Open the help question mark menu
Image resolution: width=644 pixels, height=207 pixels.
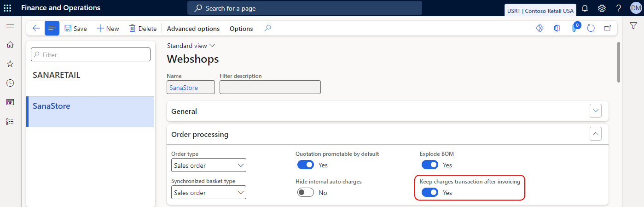pos(619,8)
